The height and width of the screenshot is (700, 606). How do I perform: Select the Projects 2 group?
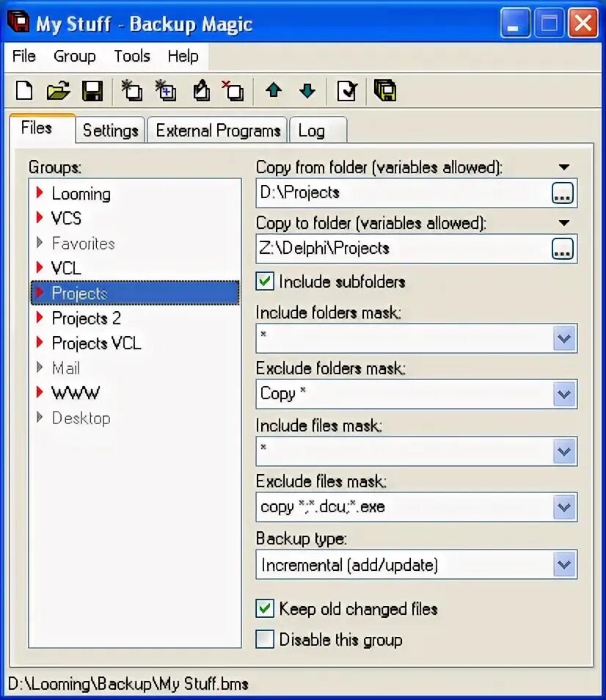click(x=135, y=318)
